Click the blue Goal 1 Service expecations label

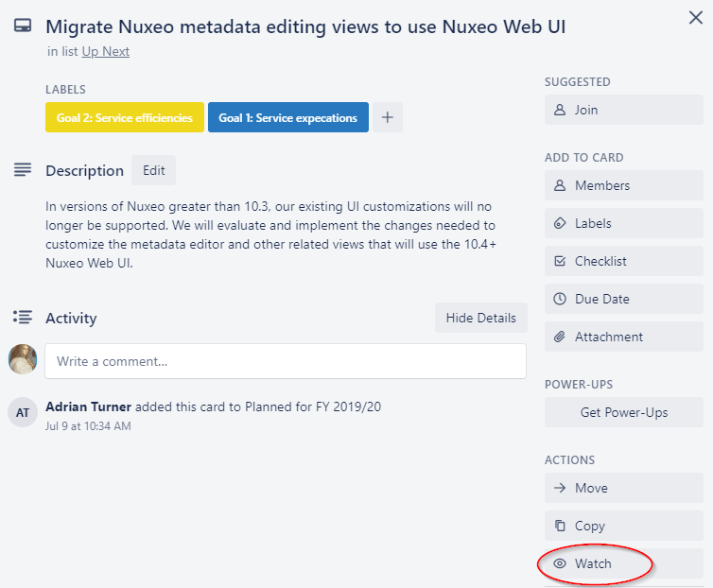288,117
